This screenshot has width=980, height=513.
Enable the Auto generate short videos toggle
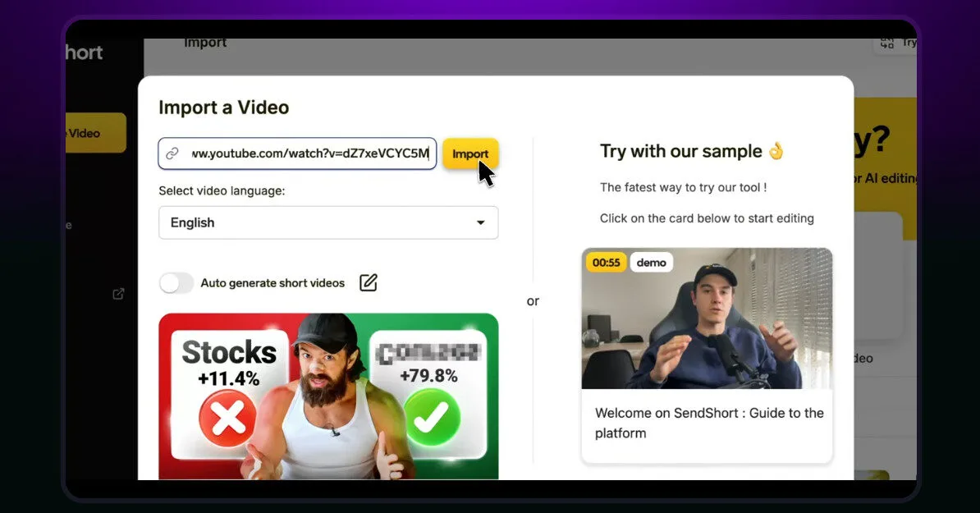point(176,282)
